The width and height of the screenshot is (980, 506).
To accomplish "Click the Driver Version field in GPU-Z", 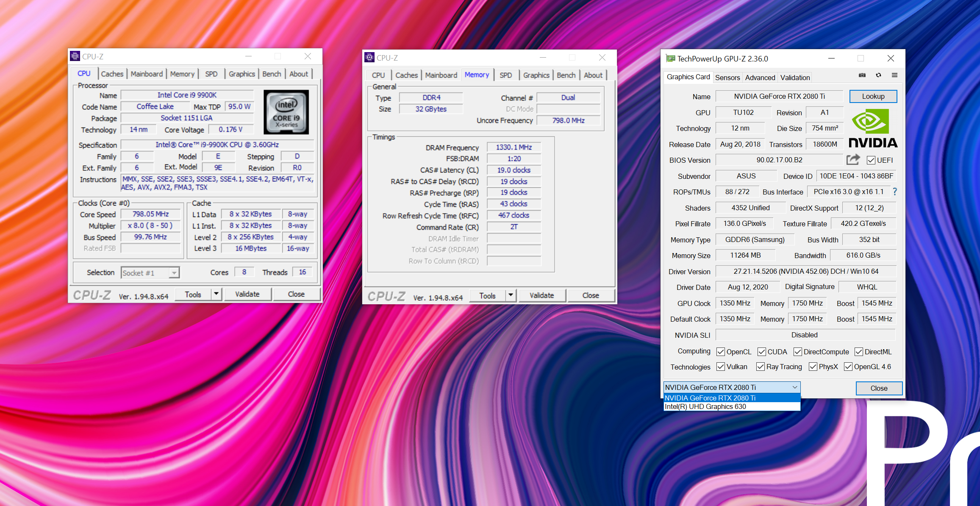I will coord(806,271).
